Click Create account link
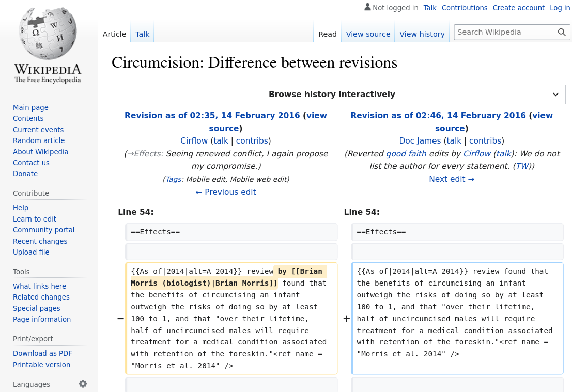Image resolution: width=572 pixels, height=392 pixels. pos(518,8)
